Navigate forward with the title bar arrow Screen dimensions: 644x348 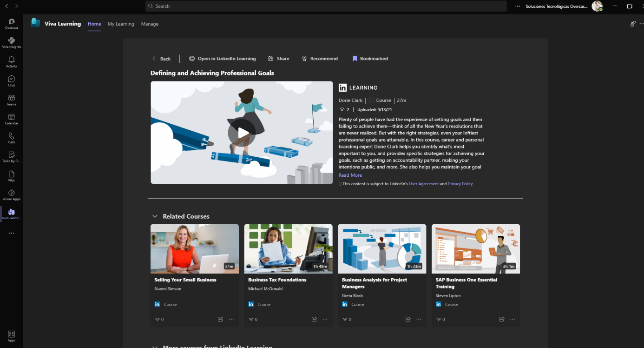click(16, 6)
